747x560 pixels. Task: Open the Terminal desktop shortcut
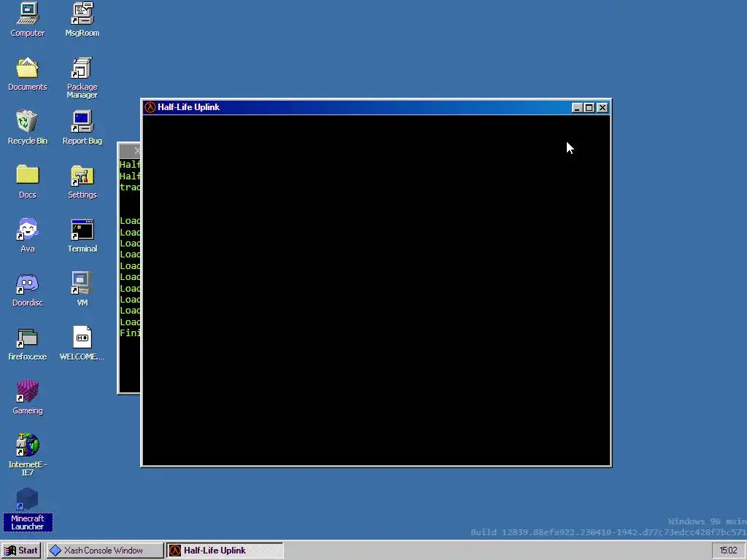point(82,236)
